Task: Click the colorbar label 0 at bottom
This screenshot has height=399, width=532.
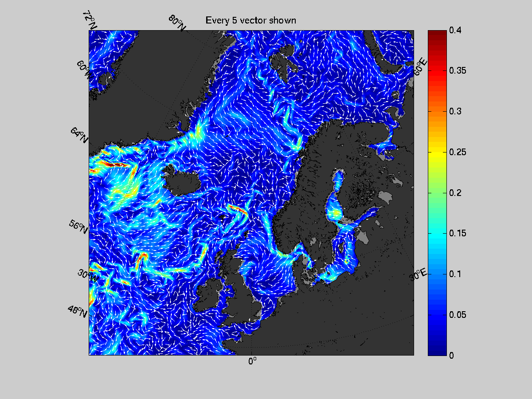Action: 451,356
